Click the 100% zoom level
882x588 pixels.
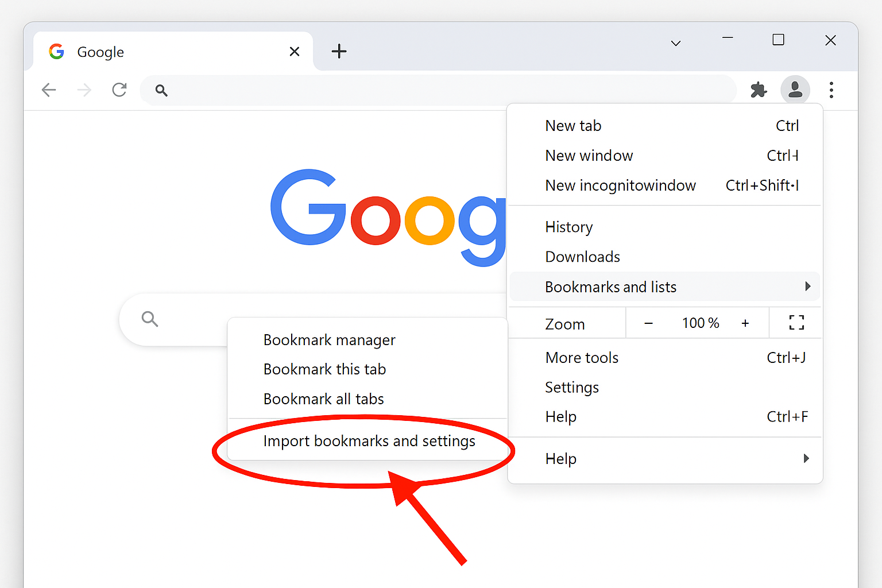coord(700,323)
